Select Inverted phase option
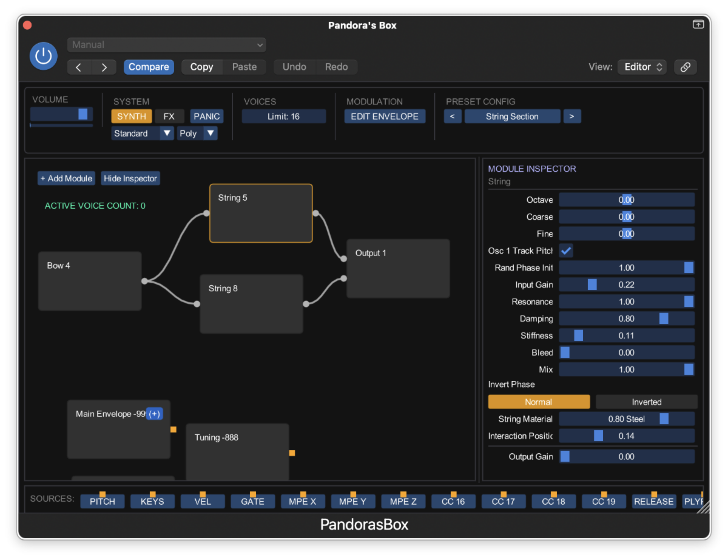Screen dimensions: 728x560 click(647, 402)
